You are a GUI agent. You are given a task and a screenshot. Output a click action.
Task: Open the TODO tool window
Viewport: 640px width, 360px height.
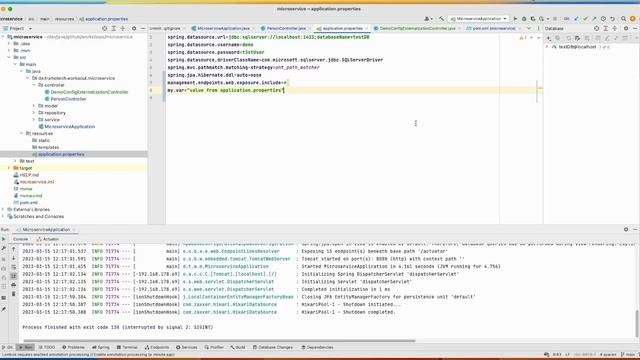pyautogui.click(x=47, y=347)
